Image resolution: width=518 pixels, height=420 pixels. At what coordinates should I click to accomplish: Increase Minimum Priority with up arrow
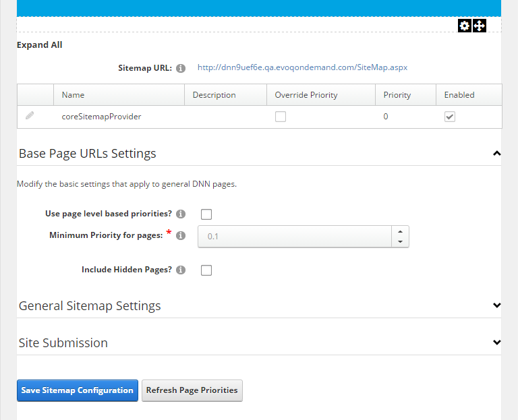(400, 231)
